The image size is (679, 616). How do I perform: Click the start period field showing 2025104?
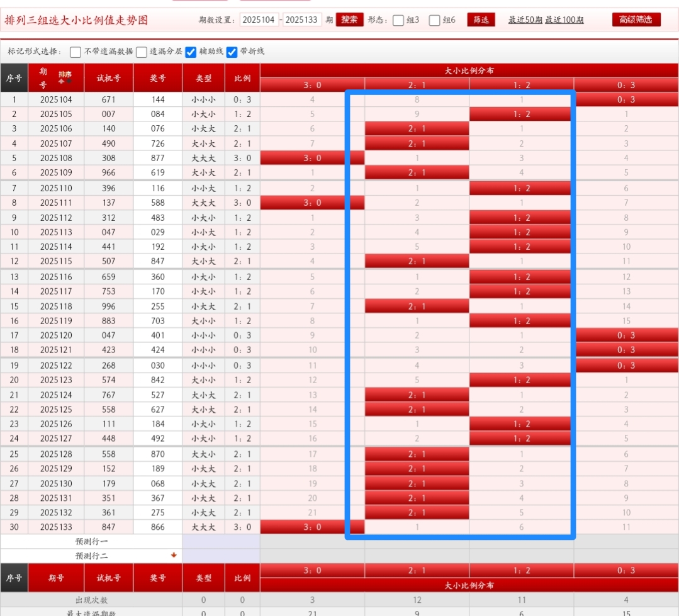tap(259, 20)
